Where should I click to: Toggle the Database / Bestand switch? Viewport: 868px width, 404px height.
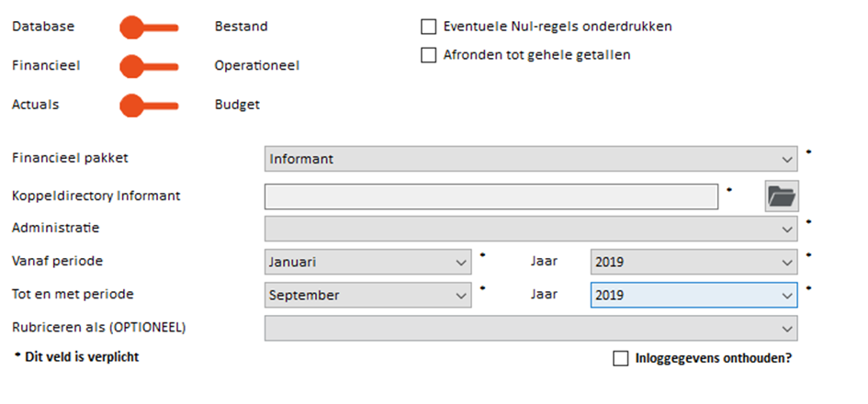click(149, 28)
